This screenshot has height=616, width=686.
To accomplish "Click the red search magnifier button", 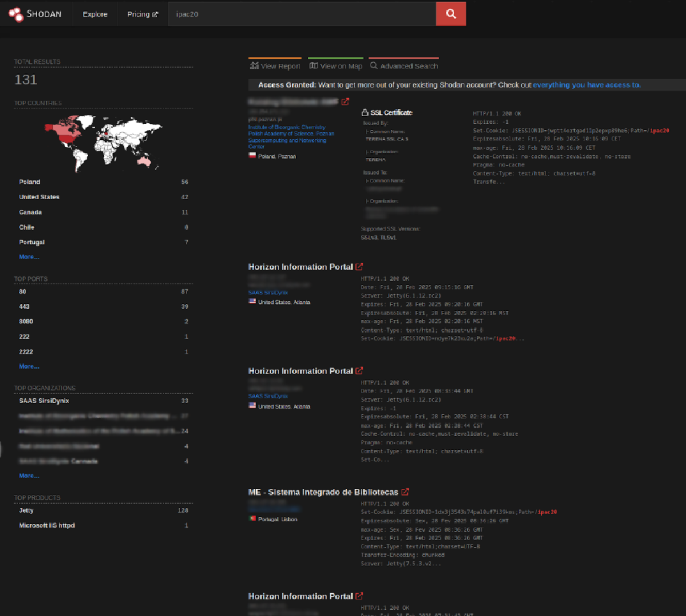I will 450,14.
